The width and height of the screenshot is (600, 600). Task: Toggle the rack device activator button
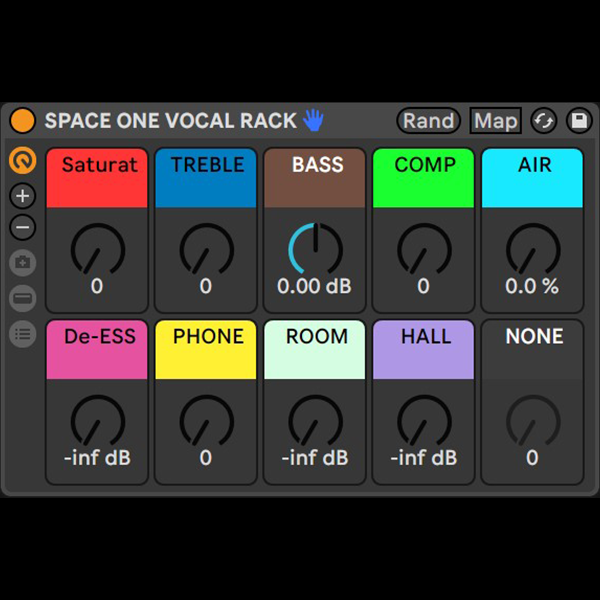point(23,120)
